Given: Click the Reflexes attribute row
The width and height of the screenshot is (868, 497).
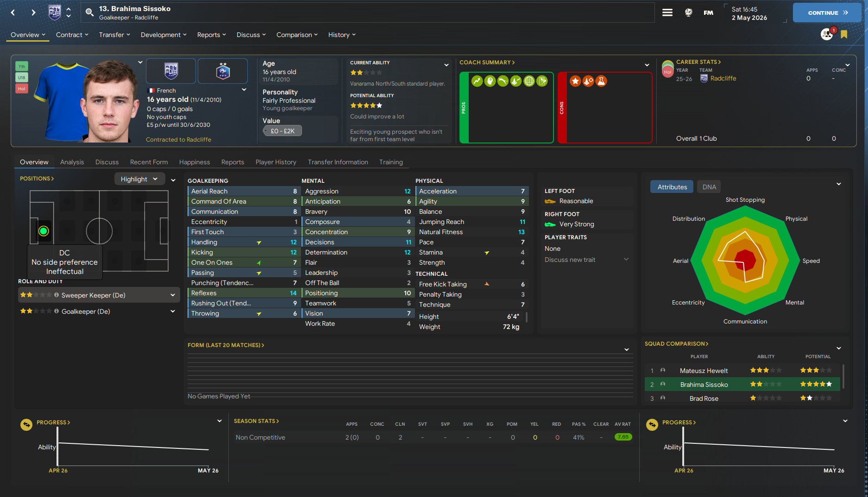Looking at the screenshot, I should tap(244, 293).
